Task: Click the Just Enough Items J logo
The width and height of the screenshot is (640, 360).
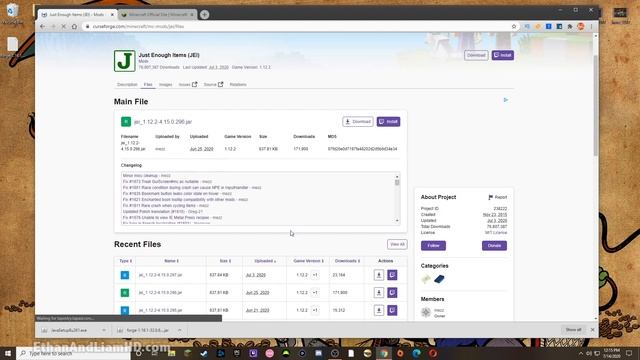Action: click(x=124, y=61)
